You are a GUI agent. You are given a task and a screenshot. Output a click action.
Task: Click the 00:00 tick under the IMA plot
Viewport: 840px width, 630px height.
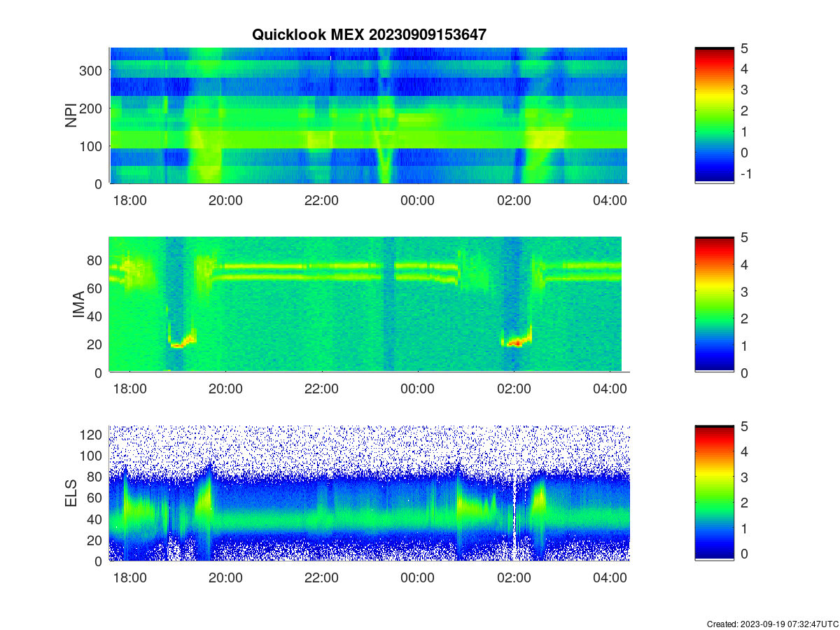click(418, 389)
